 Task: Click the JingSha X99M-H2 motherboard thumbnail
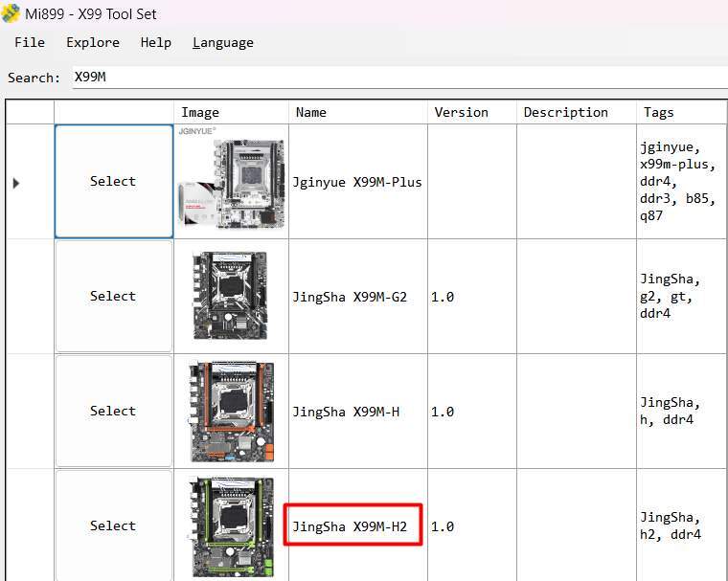[232, 526]
